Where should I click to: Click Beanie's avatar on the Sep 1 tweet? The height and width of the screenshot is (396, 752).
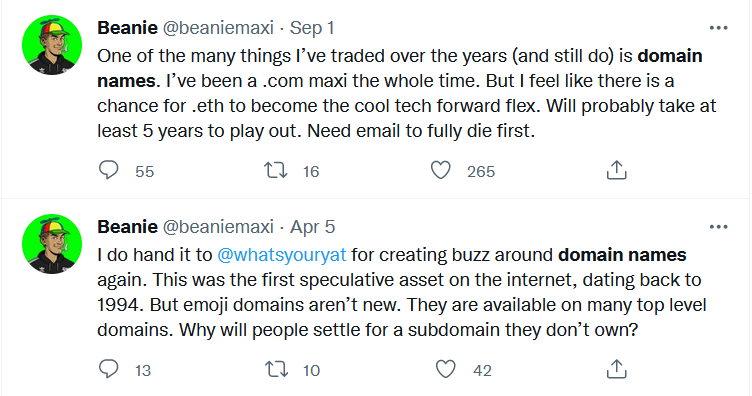click(x=52, y=45)
